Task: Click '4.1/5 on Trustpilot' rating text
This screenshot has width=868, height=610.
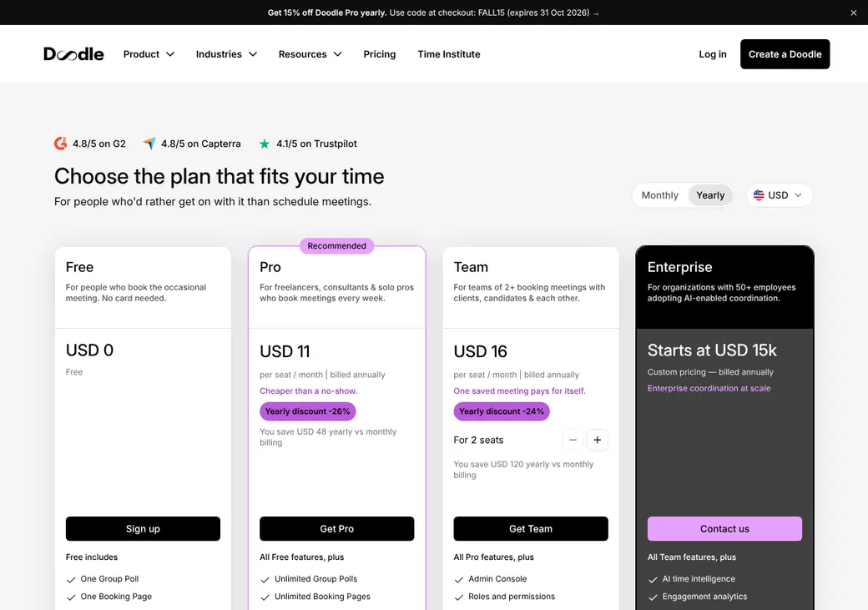Action: click(x=316, y=144)
